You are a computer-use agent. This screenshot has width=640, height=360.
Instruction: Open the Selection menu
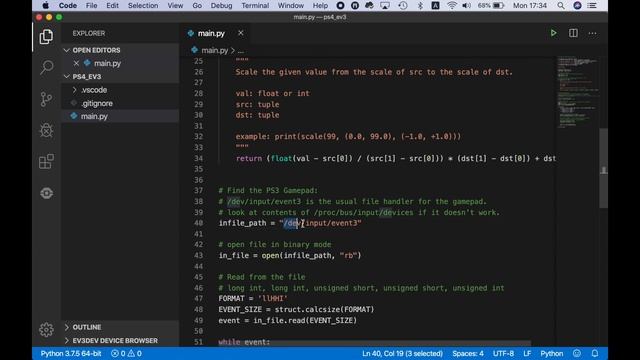(143, 6)
